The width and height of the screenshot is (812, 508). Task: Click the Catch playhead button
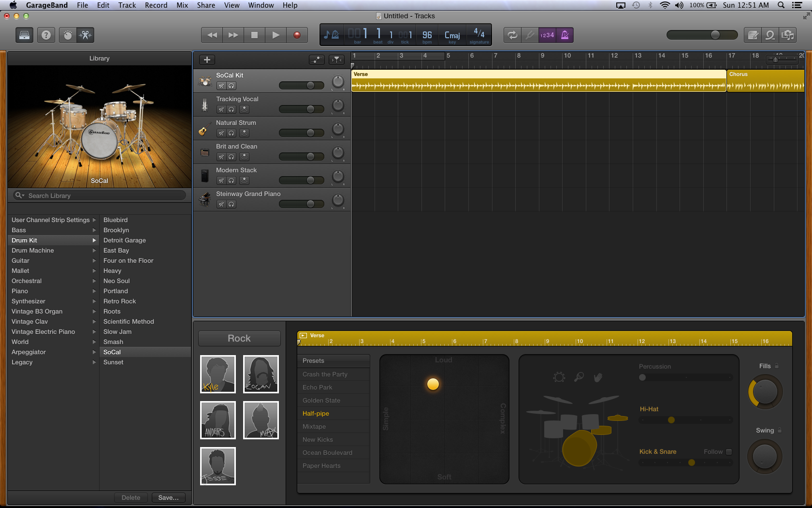pyautogui.click(x=336, y=60)
